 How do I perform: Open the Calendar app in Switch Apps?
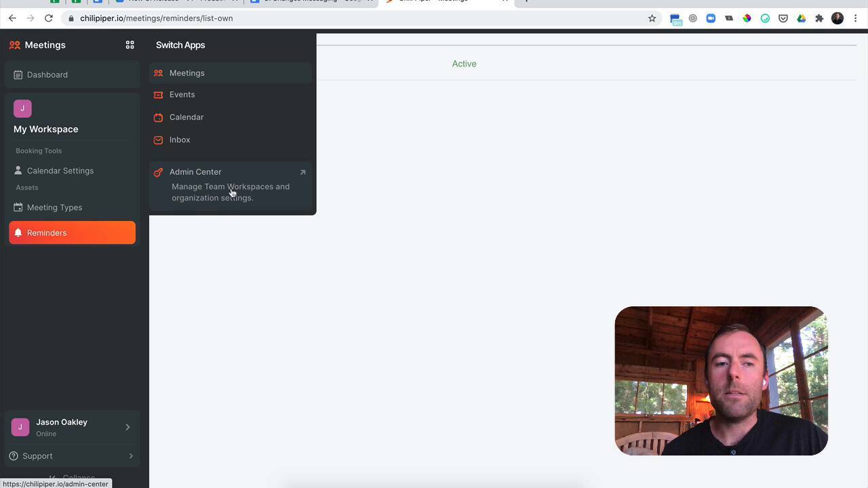click(186, 117)
